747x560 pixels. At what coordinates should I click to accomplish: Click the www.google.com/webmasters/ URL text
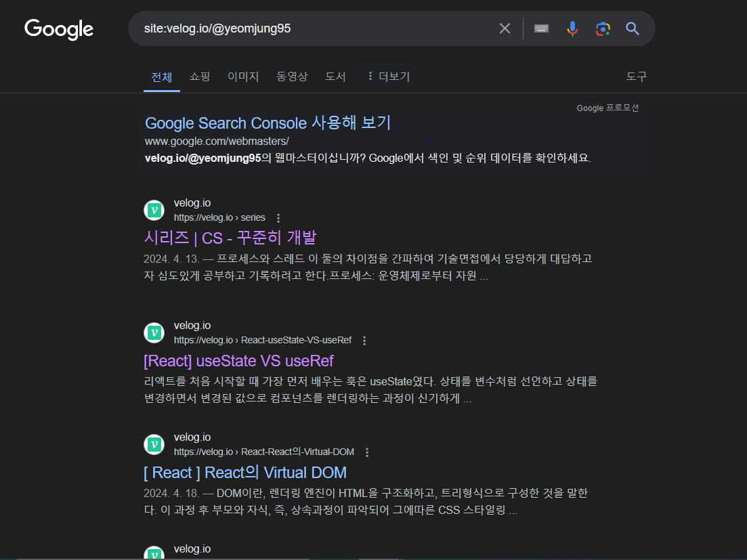pyautogui.click(x=217, y=142)
